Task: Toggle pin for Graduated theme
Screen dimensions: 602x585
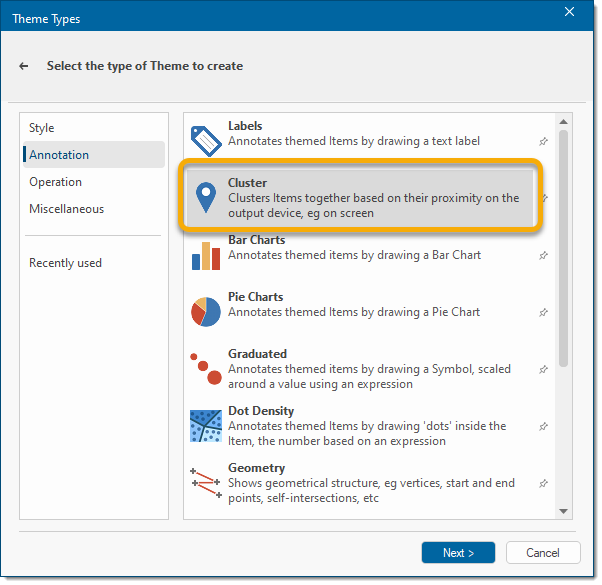Action: coord(544,370)
